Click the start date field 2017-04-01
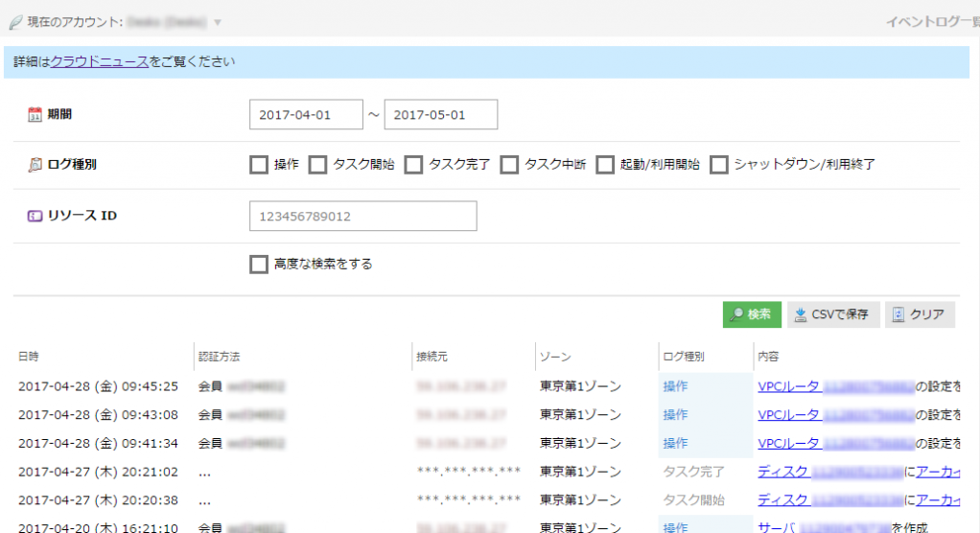The width and height of the screenshot is (980, 533). [x=306, y=115]
